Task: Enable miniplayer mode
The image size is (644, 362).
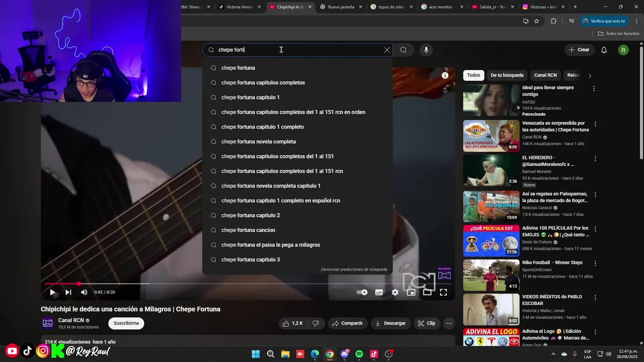Action: [x=411, y=292]
